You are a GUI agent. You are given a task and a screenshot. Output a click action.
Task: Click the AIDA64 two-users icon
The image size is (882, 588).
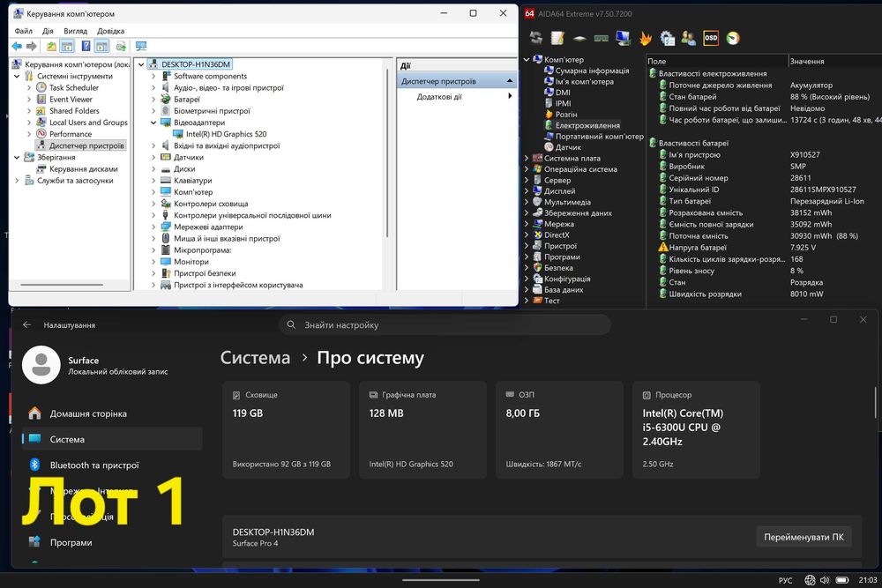pyautogui.click(x=689, y=38)
